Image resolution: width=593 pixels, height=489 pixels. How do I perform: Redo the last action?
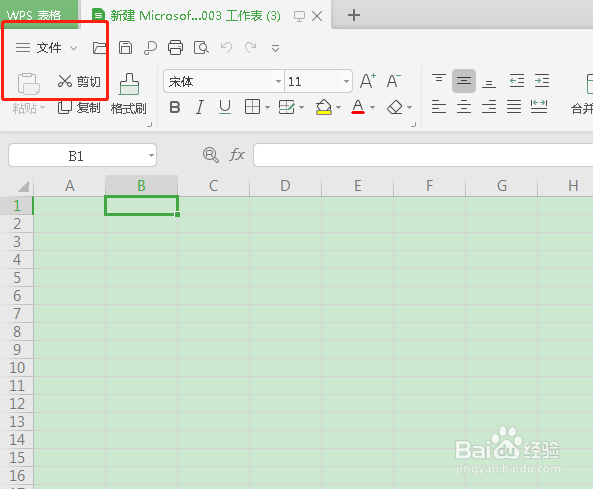click(x=250, y=47)
